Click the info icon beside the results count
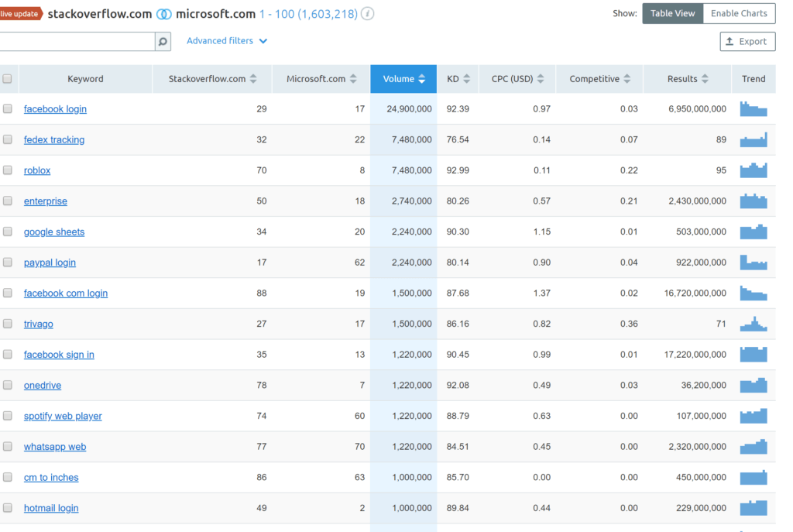Viewport: 793px width, 532px height. (x=368, y=14)
